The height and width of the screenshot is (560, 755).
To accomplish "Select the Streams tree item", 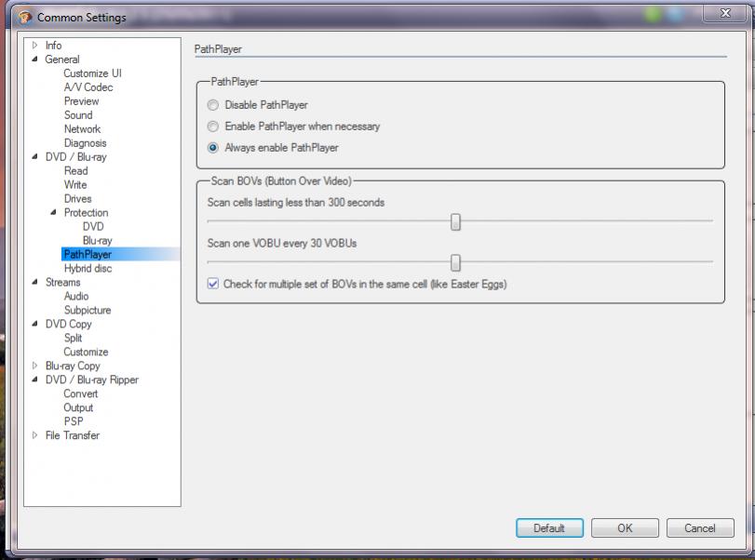I will (63, 283).
